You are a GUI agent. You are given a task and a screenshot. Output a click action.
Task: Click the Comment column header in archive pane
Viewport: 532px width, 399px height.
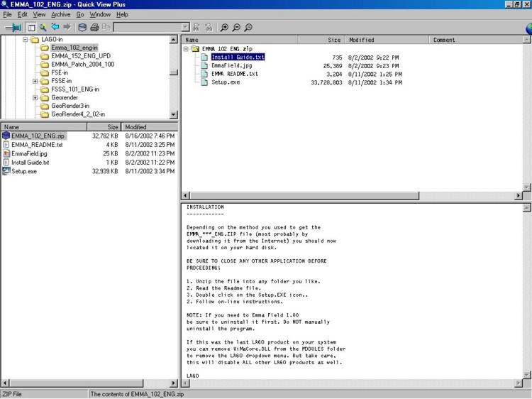476,40
